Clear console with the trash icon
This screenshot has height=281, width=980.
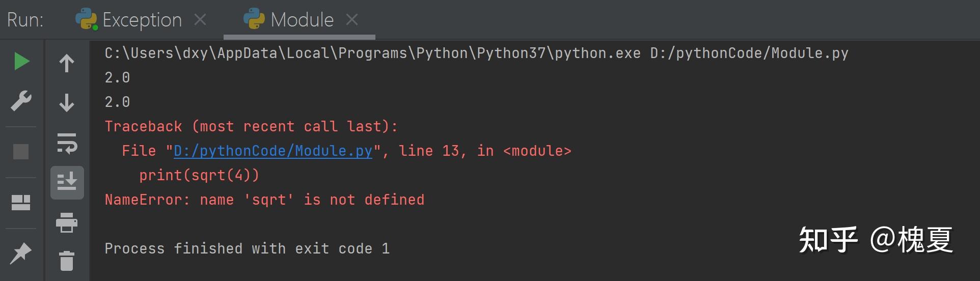[67, 261]
